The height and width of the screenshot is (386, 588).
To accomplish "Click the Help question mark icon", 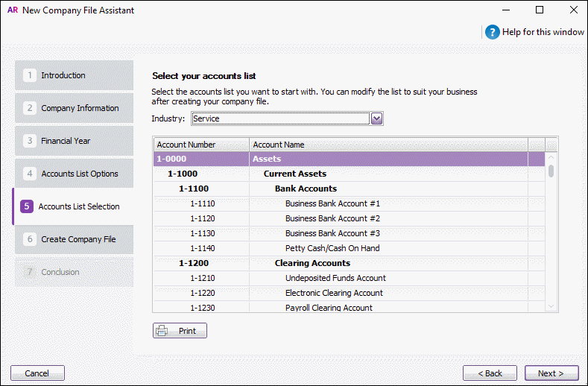I will point(492,32).
